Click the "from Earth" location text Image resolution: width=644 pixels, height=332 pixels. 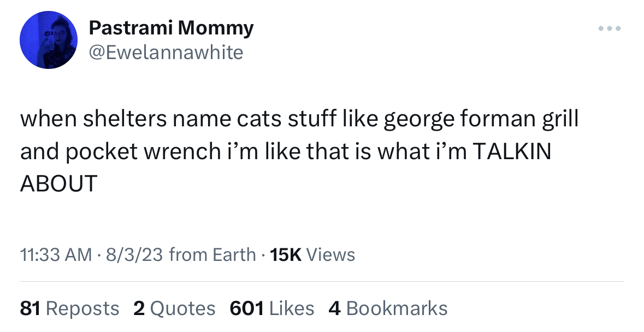pyautogui.click(x=212, y=254)
